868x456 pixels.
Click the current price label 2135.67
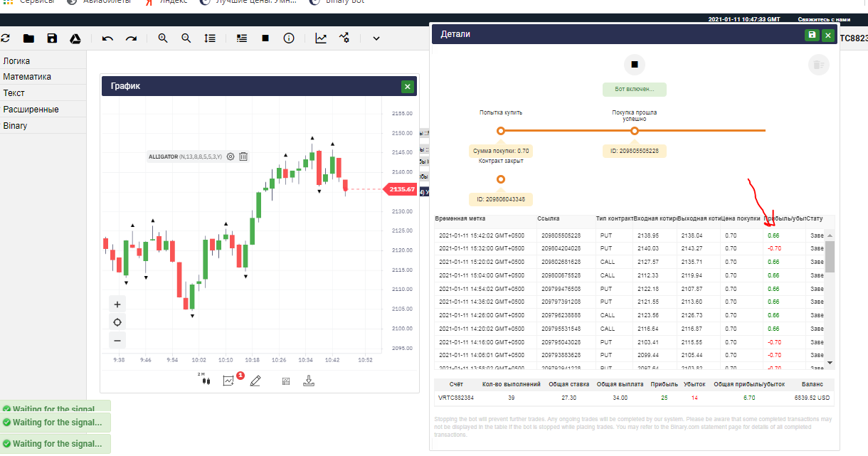click(x=401, y=189)
